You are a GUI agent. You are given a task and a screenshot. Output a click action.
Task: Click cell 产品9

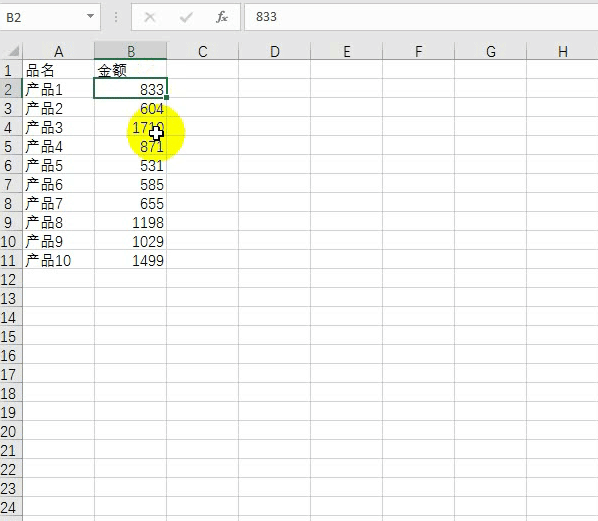click(x=58, y=241)
